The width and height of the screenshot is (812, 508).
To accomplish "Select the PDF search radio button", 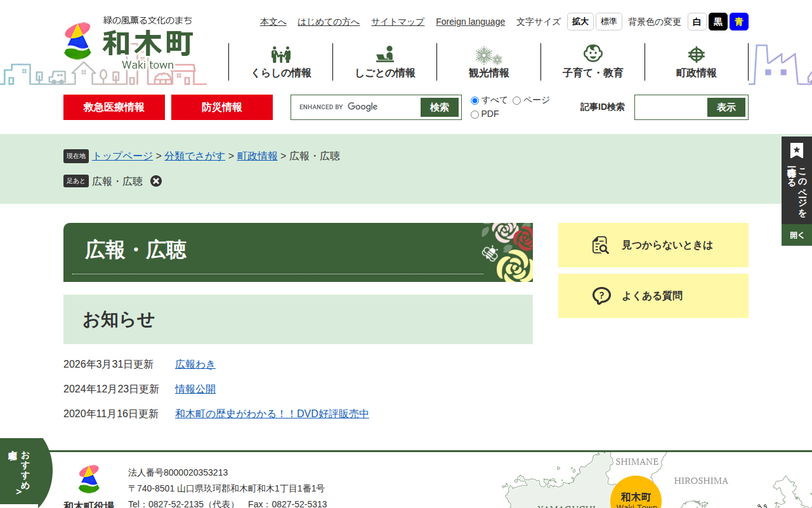I will (x=475, y=114).
